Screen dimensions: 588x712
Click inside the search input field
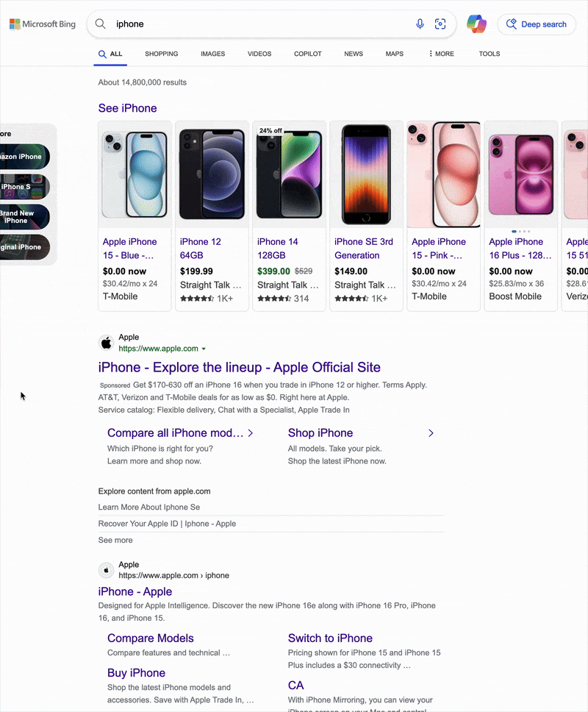(220, 24)
